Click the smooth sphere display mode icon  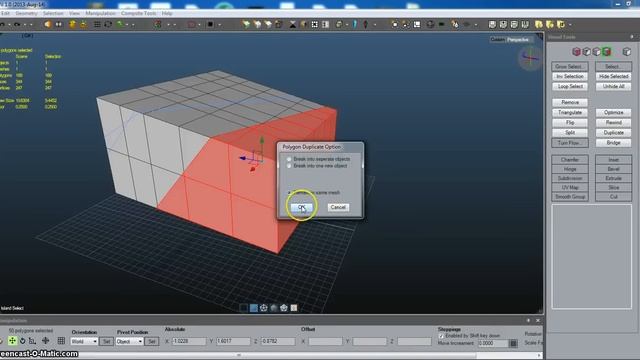[x=274, y=308]
